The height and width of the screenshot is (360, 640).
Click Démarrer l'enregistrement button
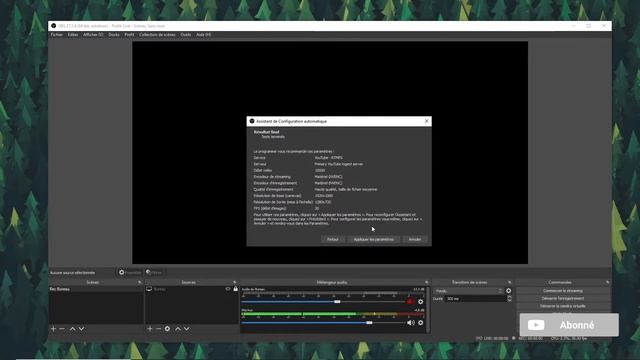563,298
